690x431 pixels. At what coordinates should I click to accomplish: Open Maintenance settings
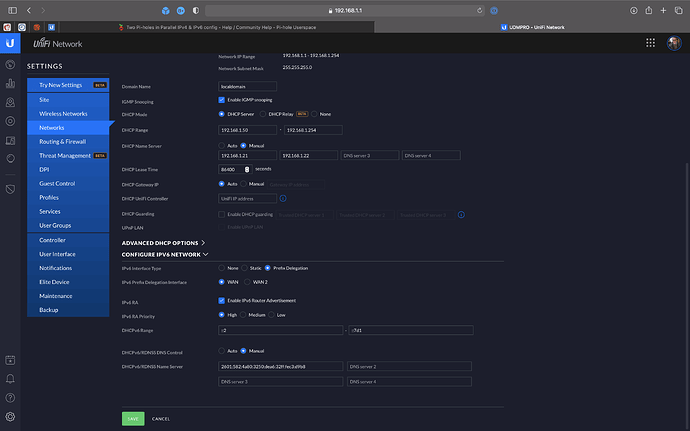(x=68, y=296)
